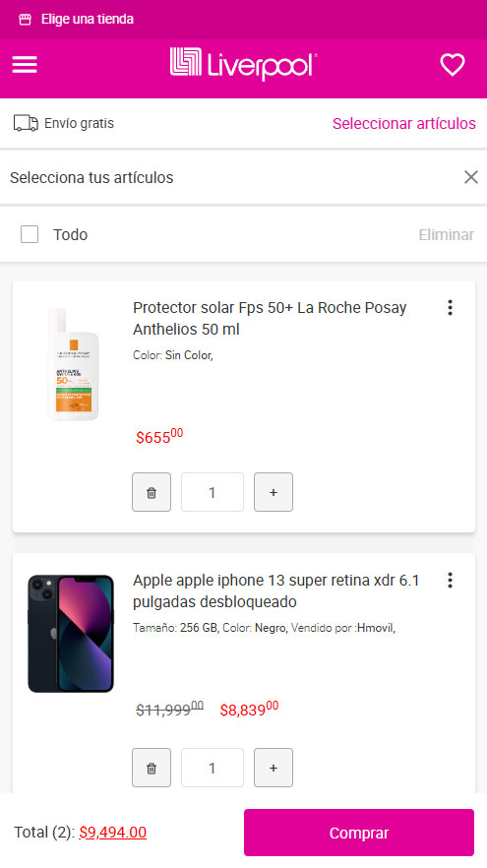
Task: Click the Envío gratis truck icon
Action: (26, 123)
